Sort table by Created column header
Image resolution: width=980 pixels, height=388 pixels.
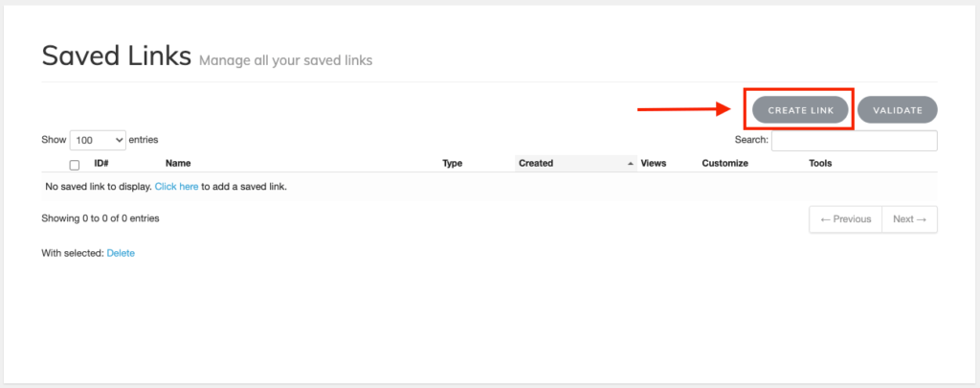click(536, 163)
